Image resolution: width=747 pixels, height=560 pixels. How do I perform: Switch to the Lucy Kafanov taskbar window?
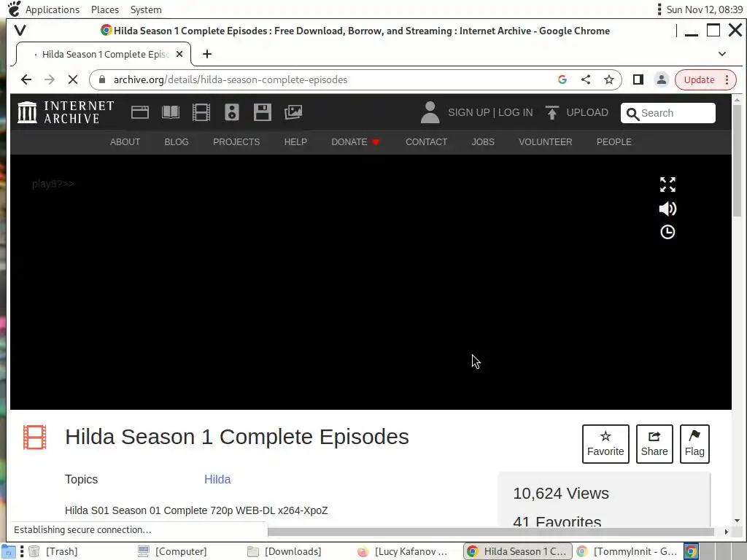pyautogui.click(x=403, y=551)
